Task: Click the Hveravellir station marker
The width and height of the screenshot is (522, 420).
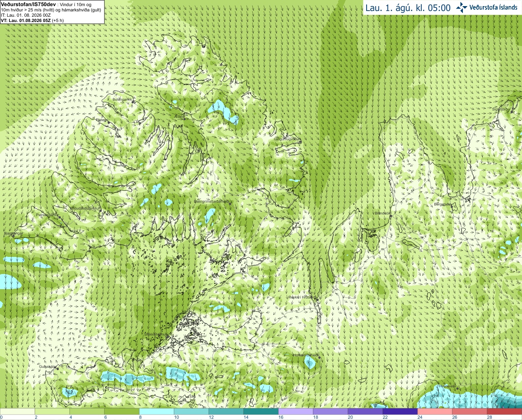Action: tap(457, 388)
